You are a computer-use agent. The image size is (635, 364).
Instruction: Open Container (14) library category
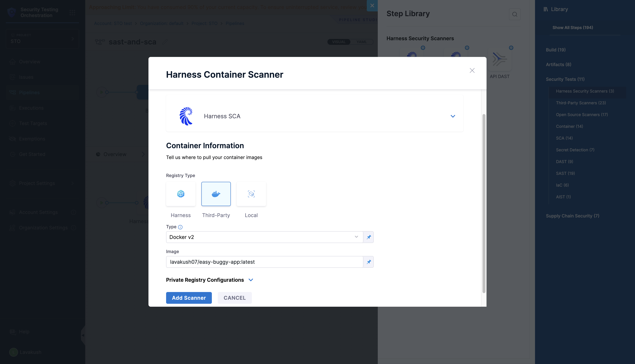[x=569, y=126]
